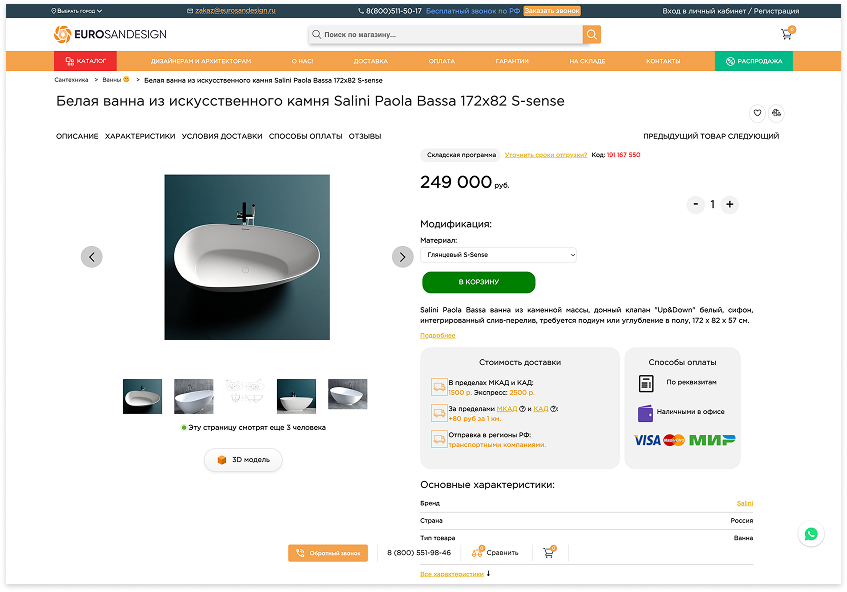Increase quantity with the plus button
Screen dimensions: 847x592
(730, 204)
